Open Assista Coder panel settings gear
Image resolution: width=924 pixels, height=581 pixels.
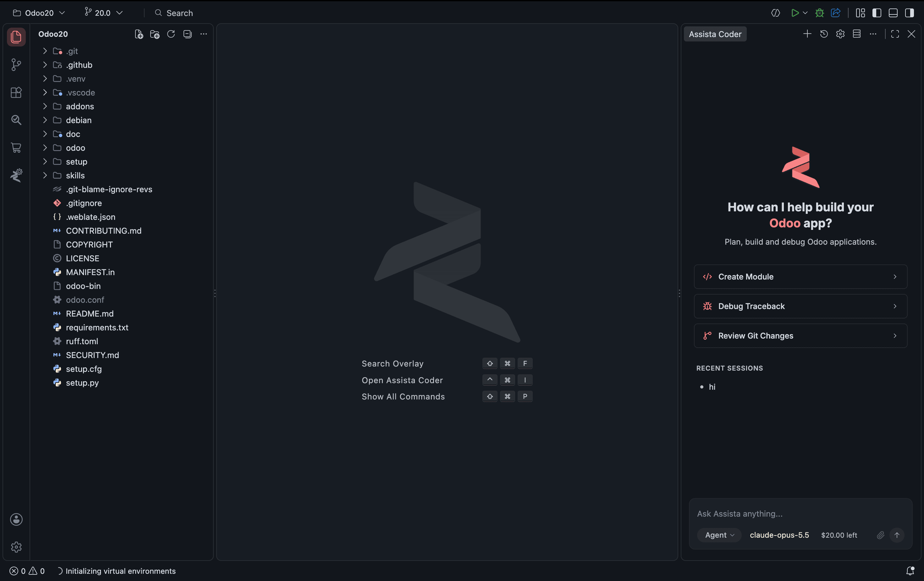click(x=840, y=34)
